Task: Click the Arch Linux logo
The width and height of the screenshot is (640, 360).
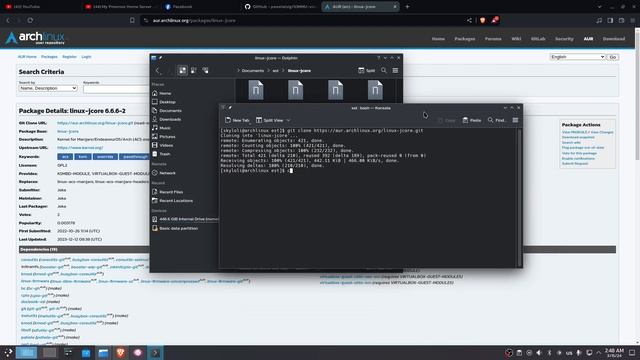Action: pos(35,38)
